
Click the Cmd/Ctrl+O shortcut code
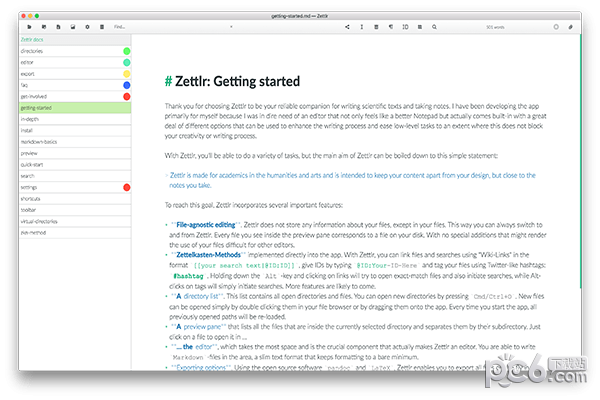pyautogui.click(x=494, y=297)
